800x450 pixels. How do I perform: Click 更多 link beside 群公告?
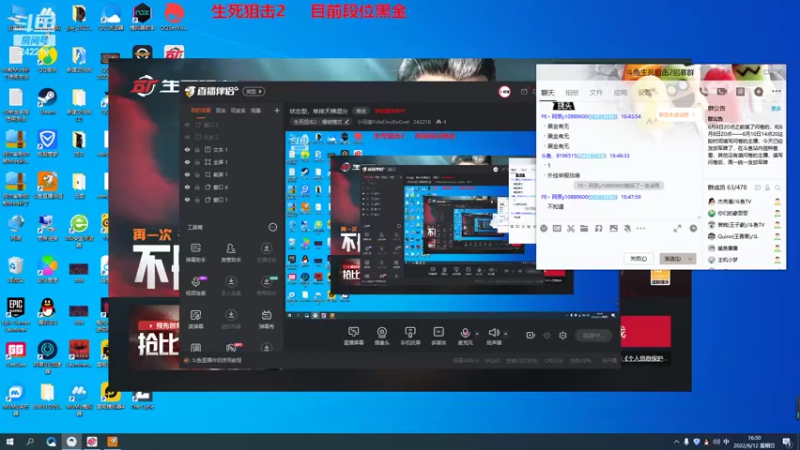click(776, 109)
